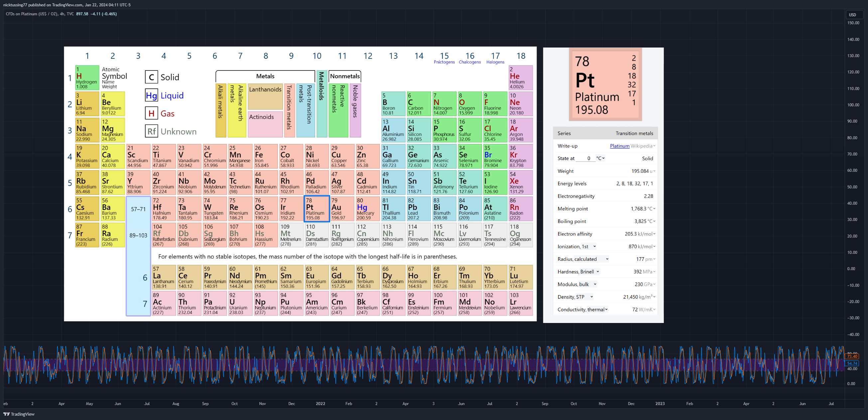Select the Carbon element cell
The image size is (868, 420).
419,104
